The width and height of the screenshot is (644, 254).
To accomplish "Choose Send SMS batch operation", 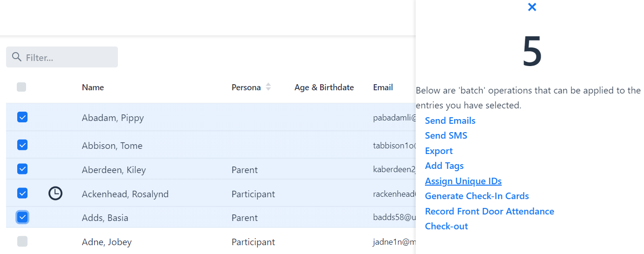I will (445, 135).
